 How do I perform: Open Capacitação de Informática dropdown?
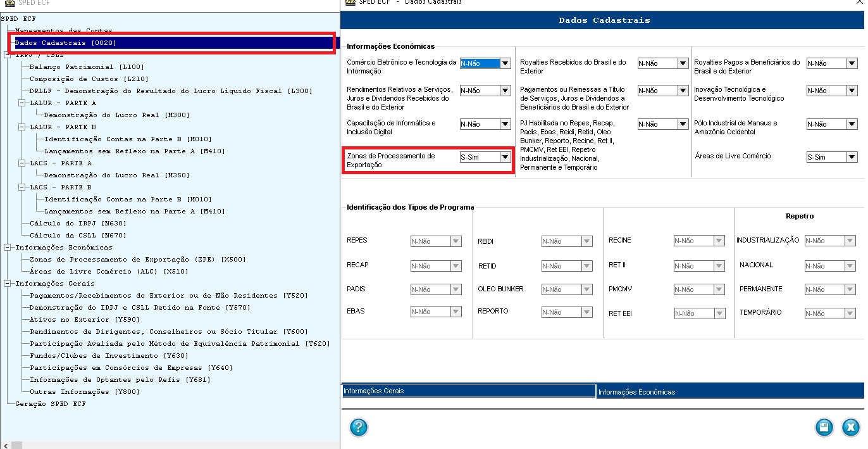tap(505, 124)
